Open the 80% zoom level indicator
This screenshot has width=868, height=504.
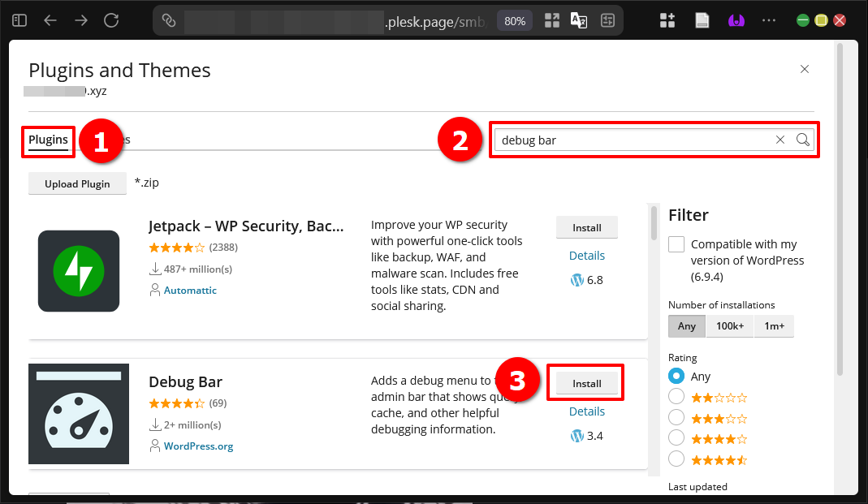coord(515,21)
